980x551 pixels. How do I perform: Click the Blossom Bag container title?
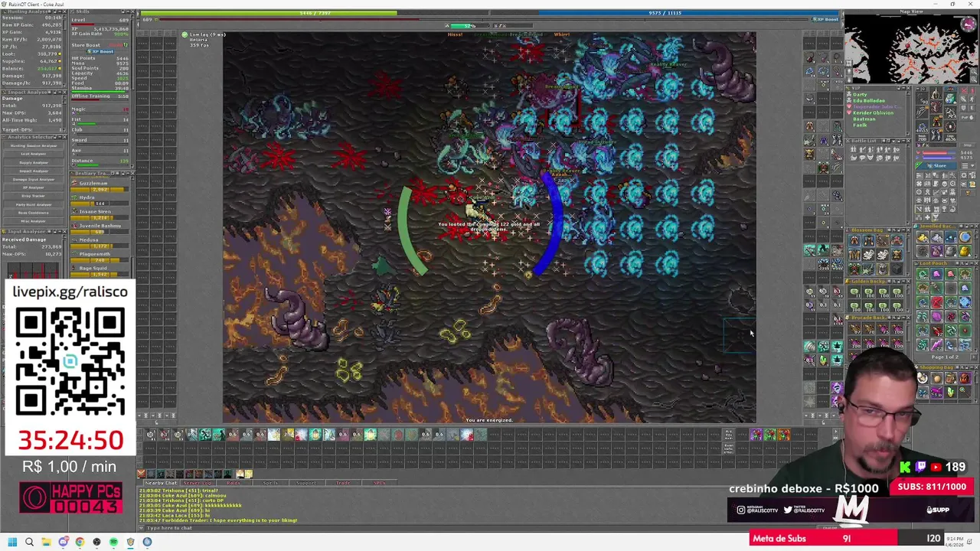(867, 230)
